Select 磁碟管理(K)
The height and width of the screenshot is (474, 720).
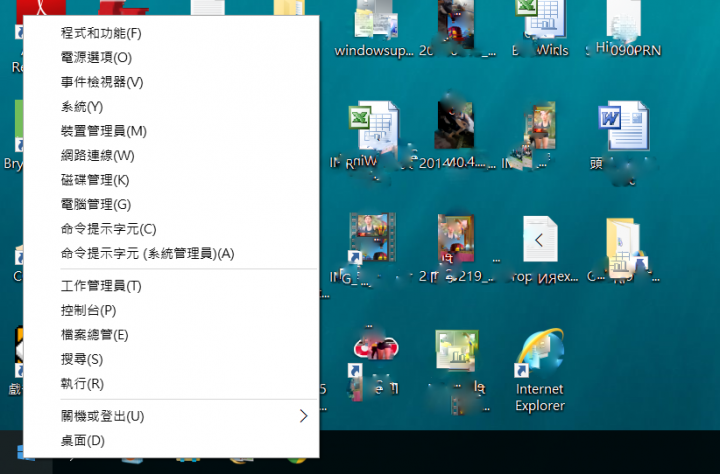[x=171, y=180]
